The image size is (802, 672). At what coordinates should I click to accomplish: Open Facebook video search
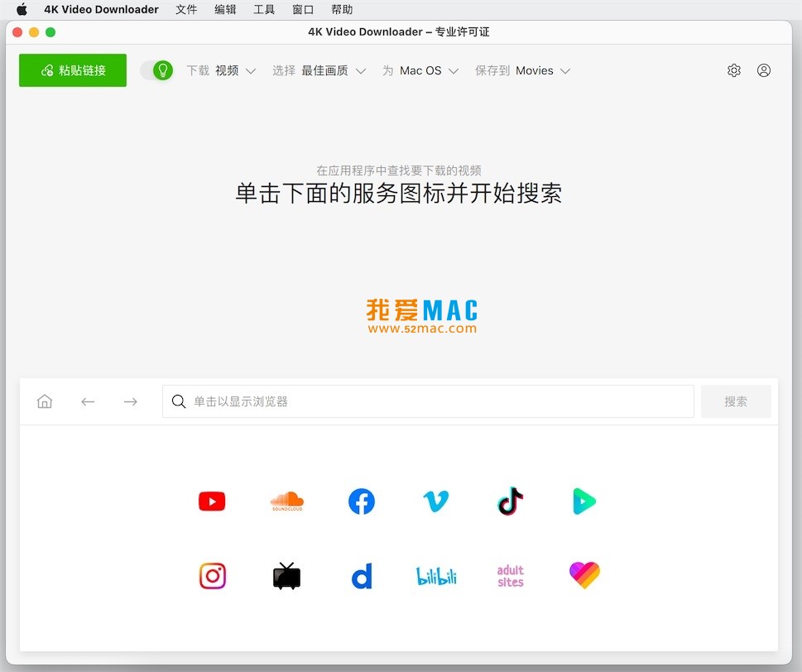361,501
